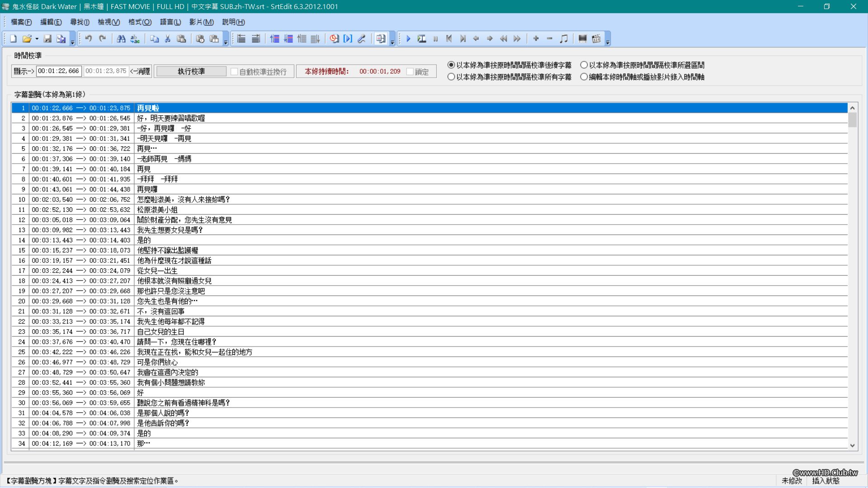Open the 檔案(F) menu
The height and width of the screenshot is (488, 868).
[x=21, y=22]
